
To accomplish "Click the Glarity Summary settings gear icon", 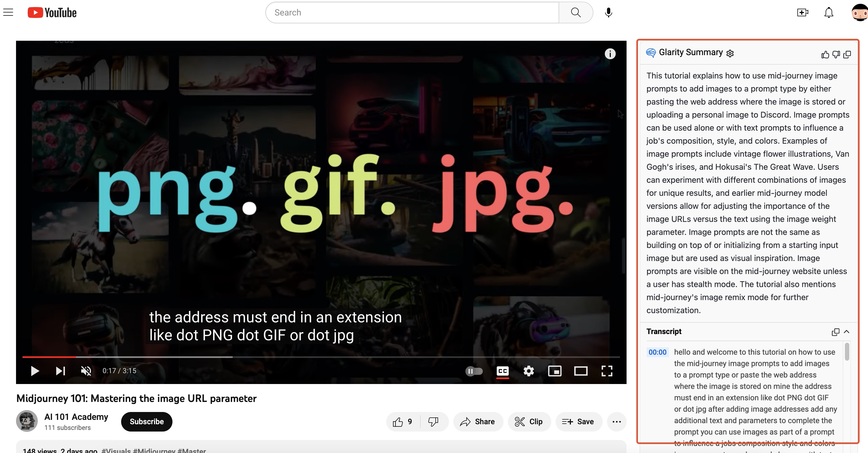I will 730,52.
